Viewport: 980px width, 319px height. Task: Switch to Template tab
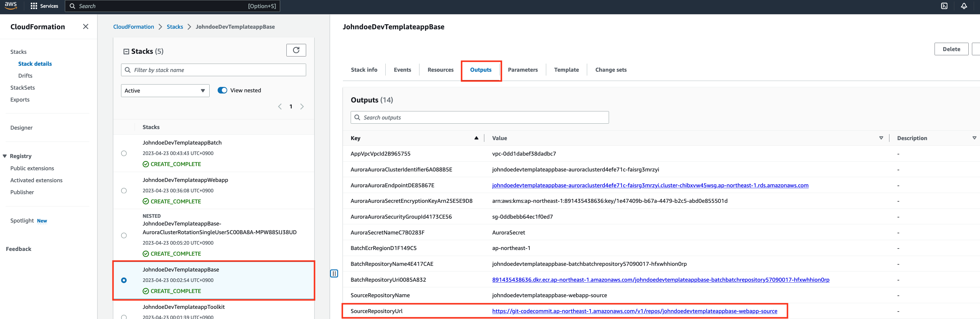(x=567, y=70)
